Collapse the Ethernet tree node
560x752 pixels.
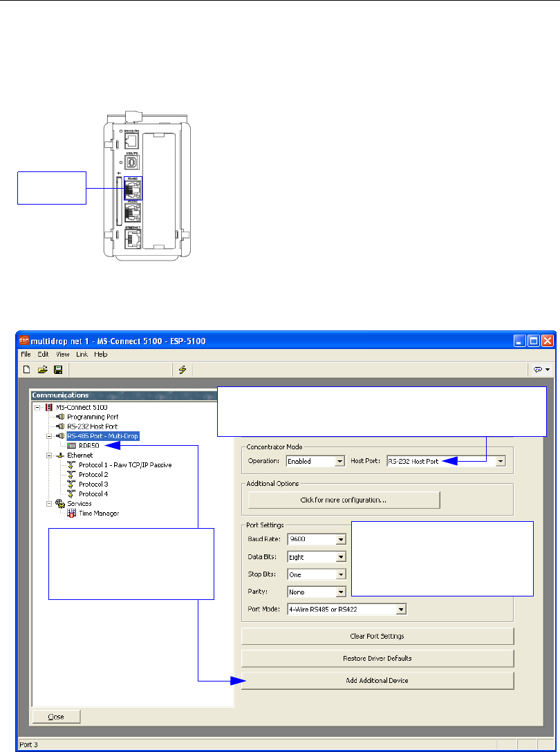pos(49,455)
